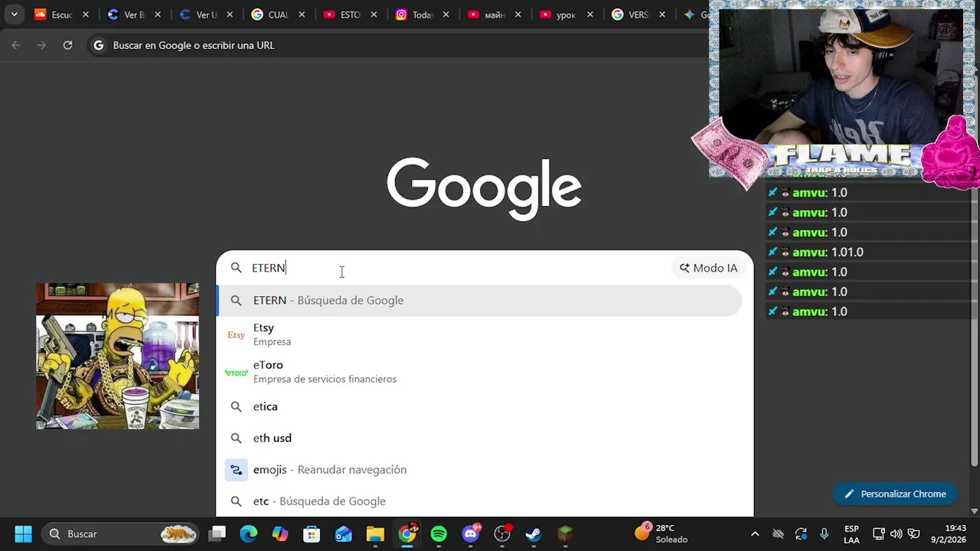
Task: Select the 'etica' suggestion
Action: click(x=479, y=406)
